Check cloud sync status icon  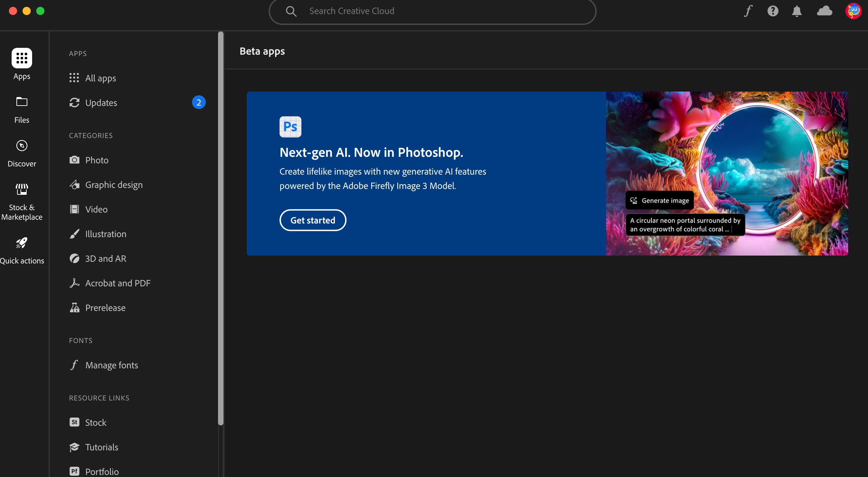[x=824, y=11]
